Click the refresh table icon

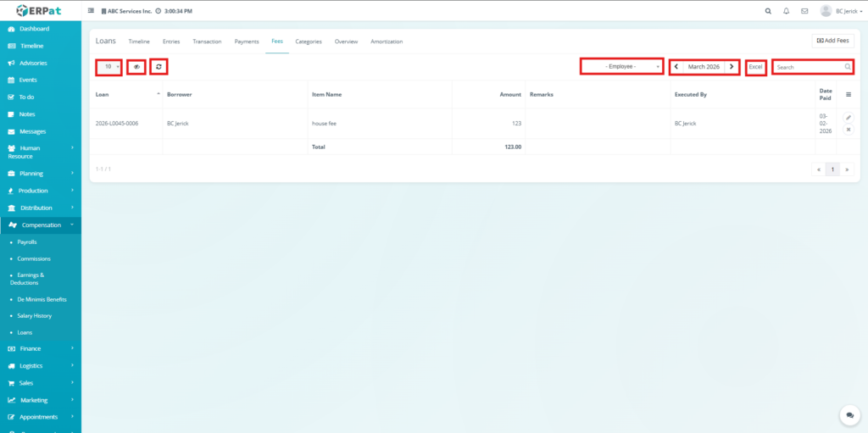(x=159, y=66)
